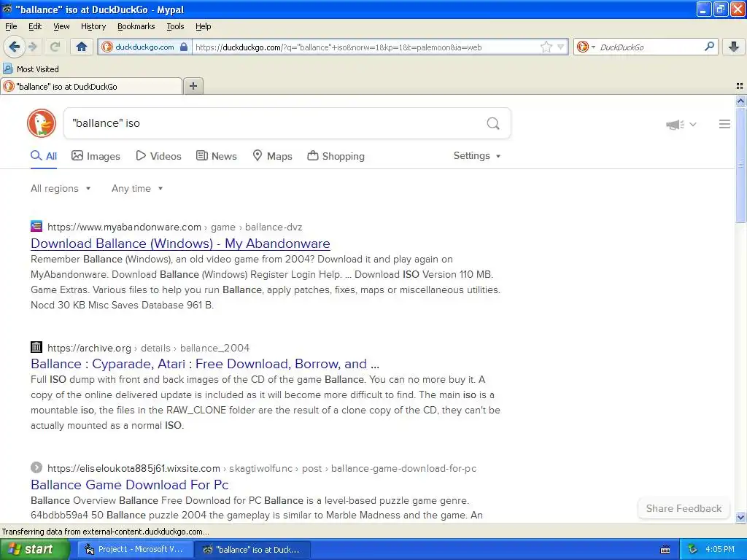Go back with the Back arrow button
747x560 pixels.
click(x=14, y=47)
